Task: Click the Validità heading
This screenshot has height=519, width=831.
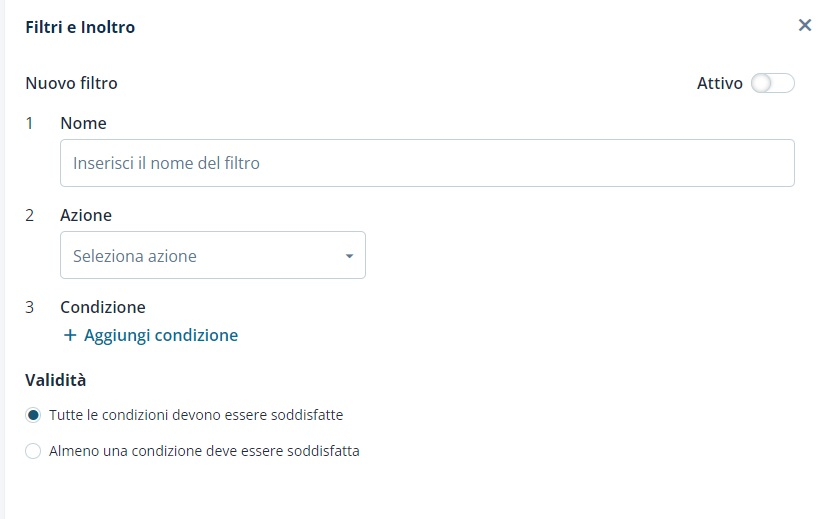Action: [x=55, y=380]
